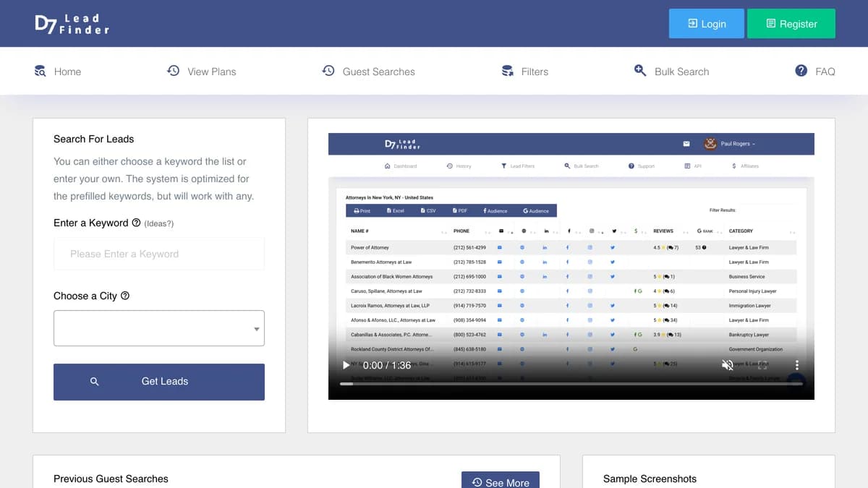Open the keyword (Ideas?) link
This screenshot has width=868, height=488.
point(159,223)
